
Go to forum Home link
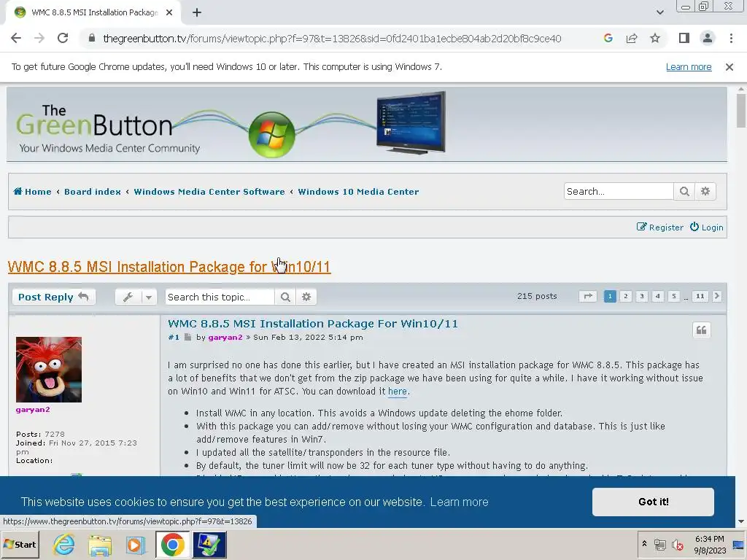tap(32, 192)
